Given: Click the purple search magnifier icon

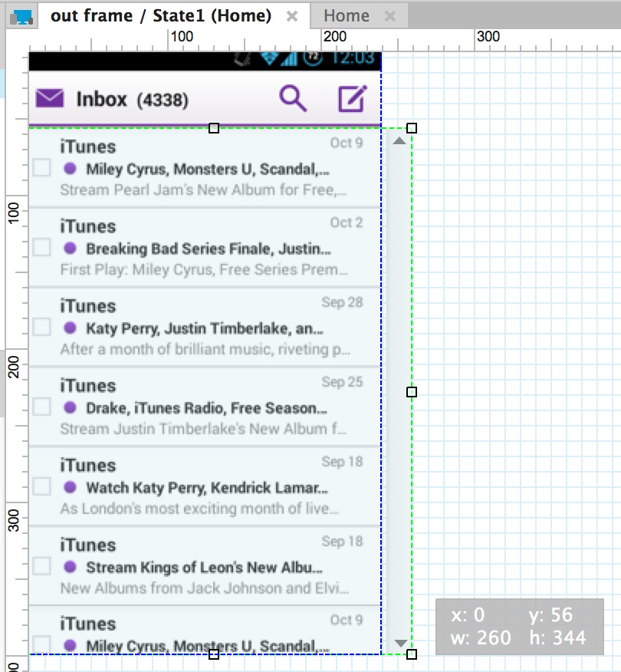Looking at the screenshot, I should 293,98.
